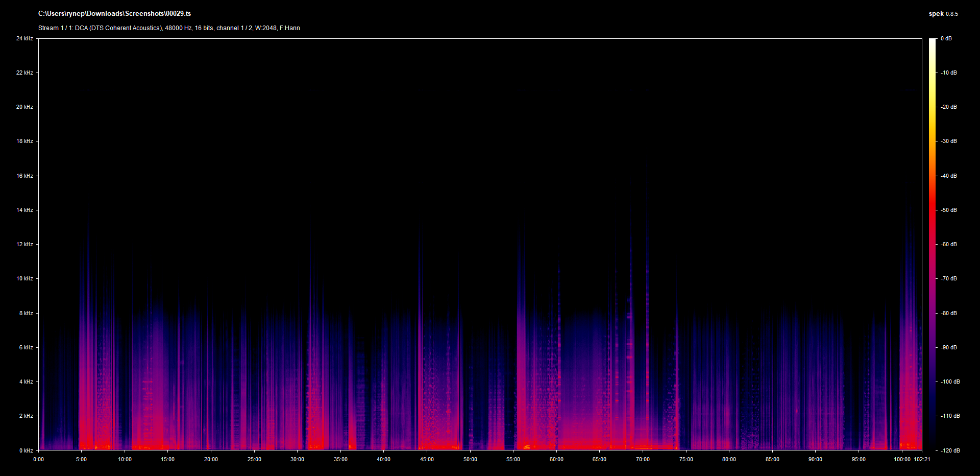Click the 0 kHz frequency axis label

(x=26, y=450)
